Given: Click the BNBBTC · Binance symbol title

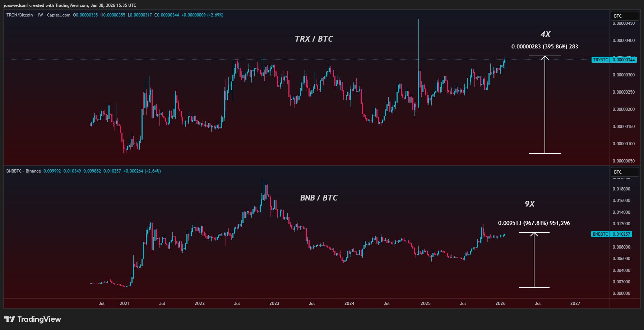Looking at the screenshot, I should 24,171.
